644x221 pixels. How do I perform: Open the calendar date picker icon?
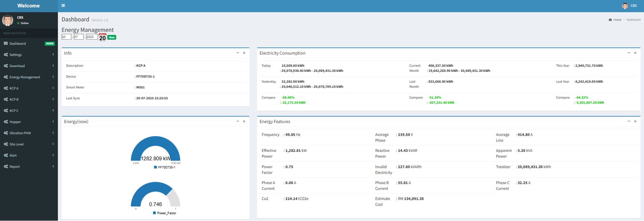(x=102, y=37)
